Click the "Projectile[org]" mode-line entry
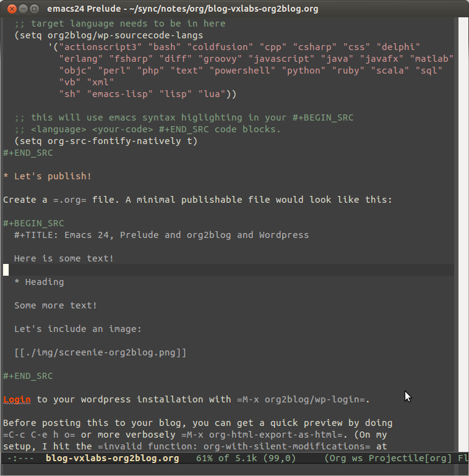 point(410,458)
